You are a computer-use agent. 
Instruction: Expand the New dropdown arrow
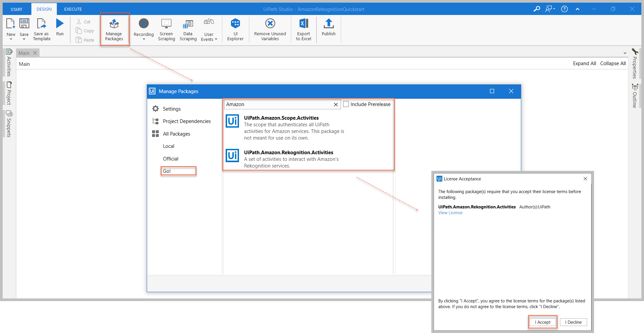click(11, 40)
